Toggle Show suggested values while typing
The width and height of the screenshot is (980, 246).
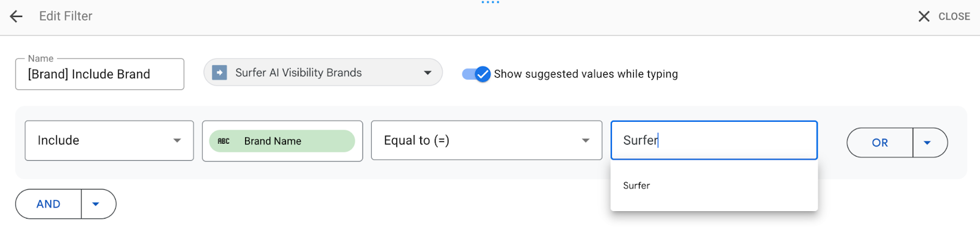[x=477, y=74]
